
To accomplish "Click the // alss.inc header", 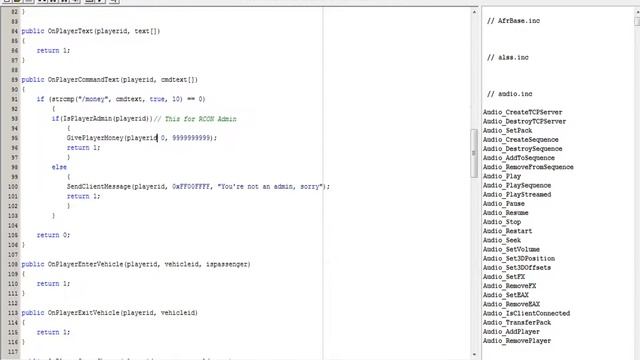I will pos(507,58).
